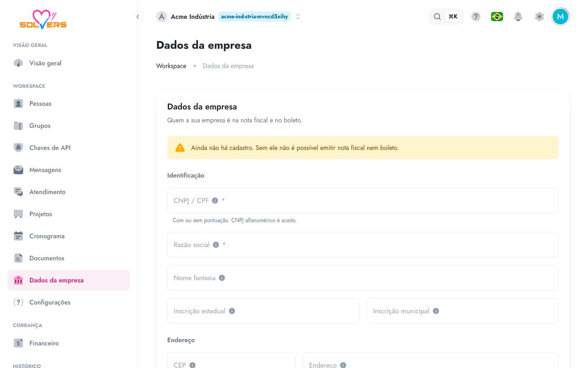Click the yellow warning triangle icon
The width and height of the screenshot is (588, 368).
[180, 148]
